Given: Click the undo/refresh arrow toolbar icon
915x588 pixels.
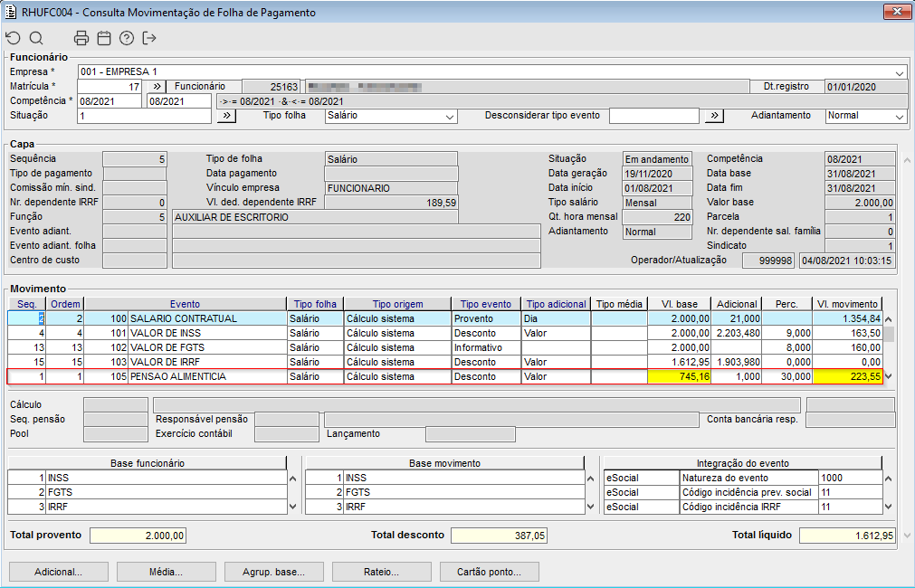Looking at the screenshot, I should point(13,38).
